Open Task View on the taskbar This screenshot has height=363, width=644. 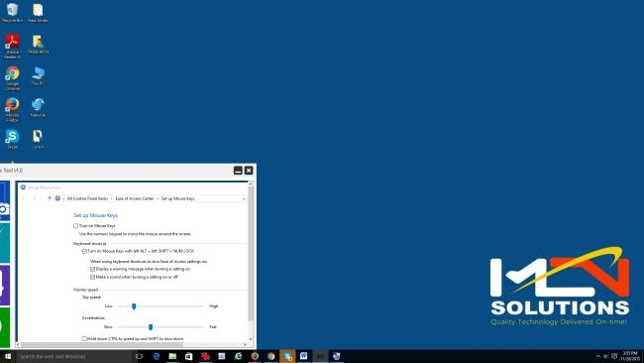tap(140, 356)
